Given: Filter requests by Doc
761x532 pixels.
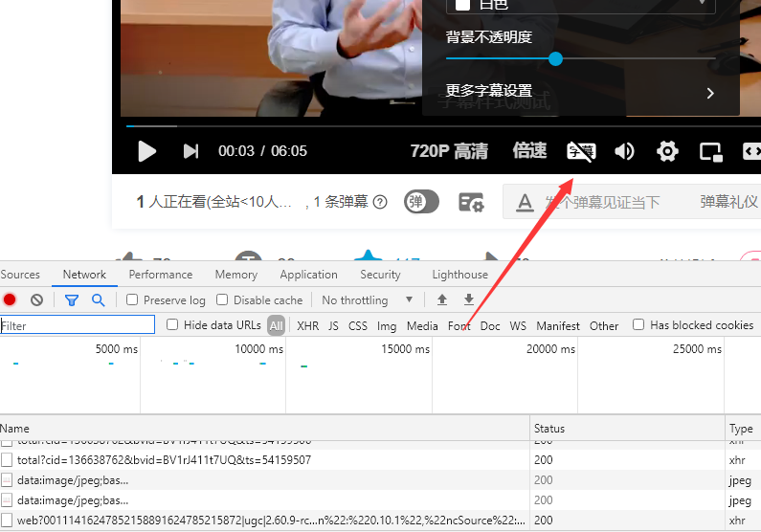Looking at the screenshot, I should click(490, 326).
